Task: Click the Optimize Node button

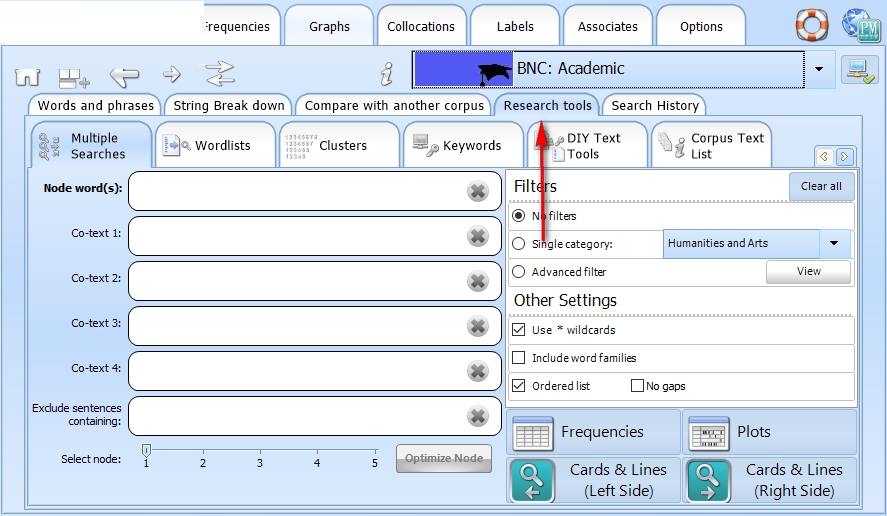Action: (x=444, y=458)
